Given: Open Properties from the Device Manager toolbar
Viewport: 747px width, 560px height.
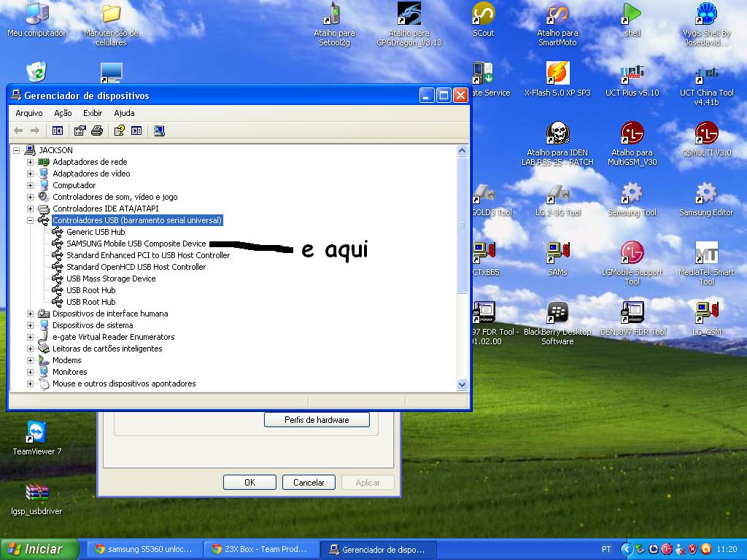Looking at the screenshot, I should (80, 131).
